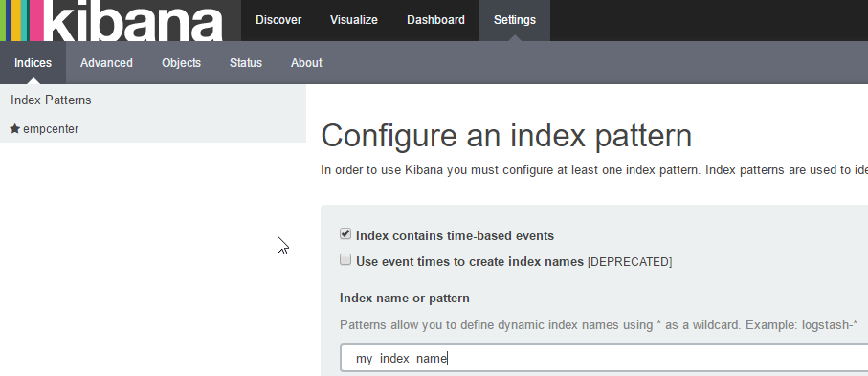The height and width of the screenshot is (376, 868).
Task: Enable Use event times to create index names
Action: pyautogui.click(x=345, y=259)
